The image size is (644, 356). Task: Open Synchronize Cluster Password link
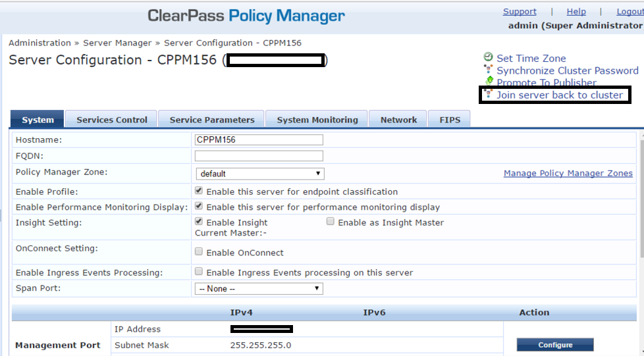[568, 70]
